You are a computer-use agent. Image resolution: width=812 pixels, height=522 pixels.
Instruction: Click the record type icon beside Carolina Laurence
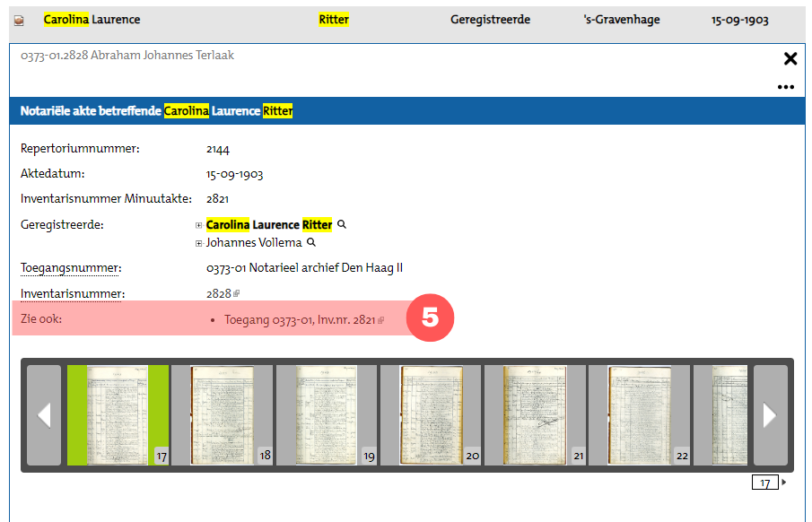[19, 21]
